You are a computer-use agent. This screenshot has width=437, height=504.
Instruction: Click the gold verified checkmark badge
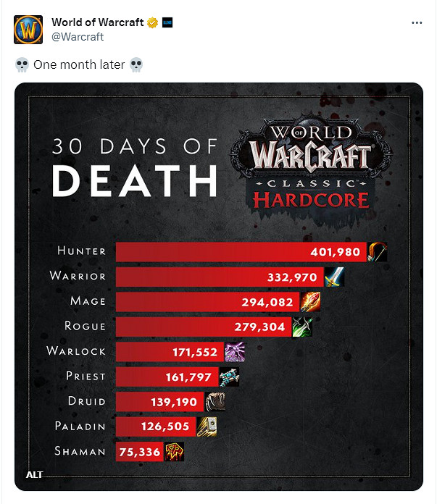tap(152, 23)
